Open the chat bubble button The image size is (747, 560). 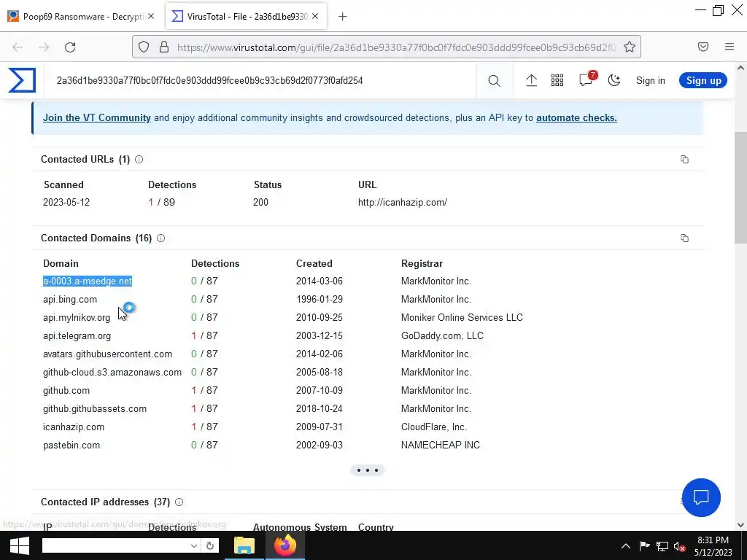click(x=701, y=497)
